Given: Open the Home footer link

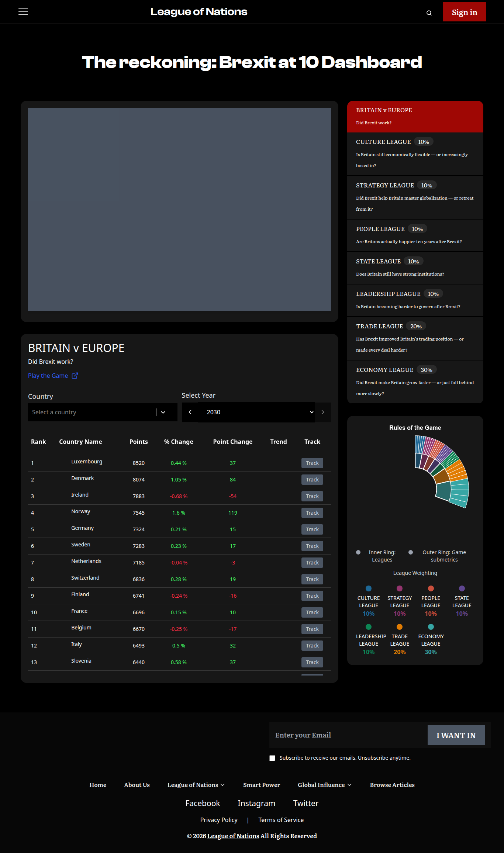Looking at the screenshot, I should pos(98,785).
